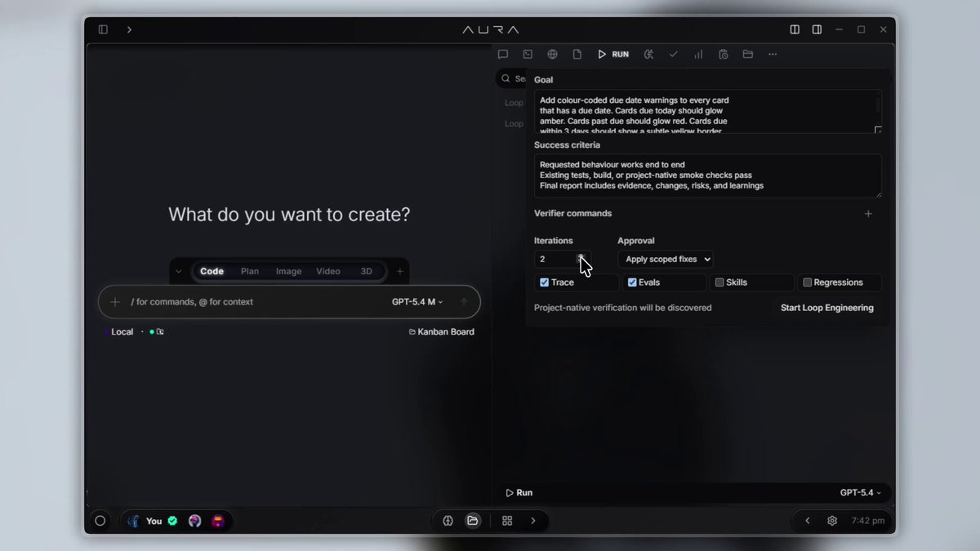The image size is (980, 551).
Task: Adjust the Iterations stepper arrows
Action: (x=581, y=259)
